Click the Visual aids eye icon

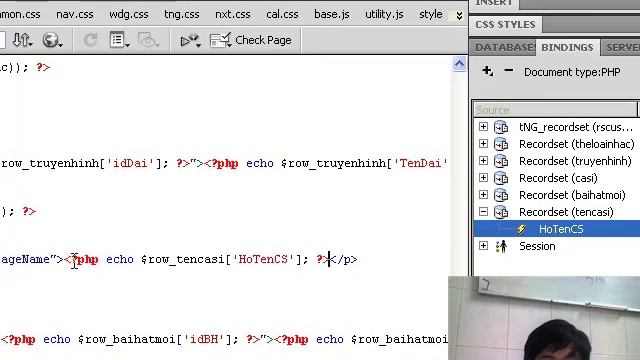[x=148, y=40]
